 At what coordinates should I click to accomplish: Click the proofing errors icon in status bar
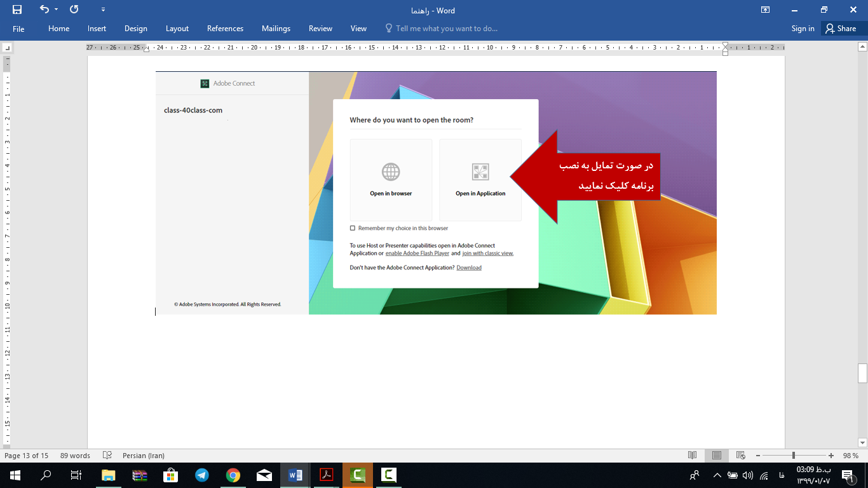click(x=107, y=456)
